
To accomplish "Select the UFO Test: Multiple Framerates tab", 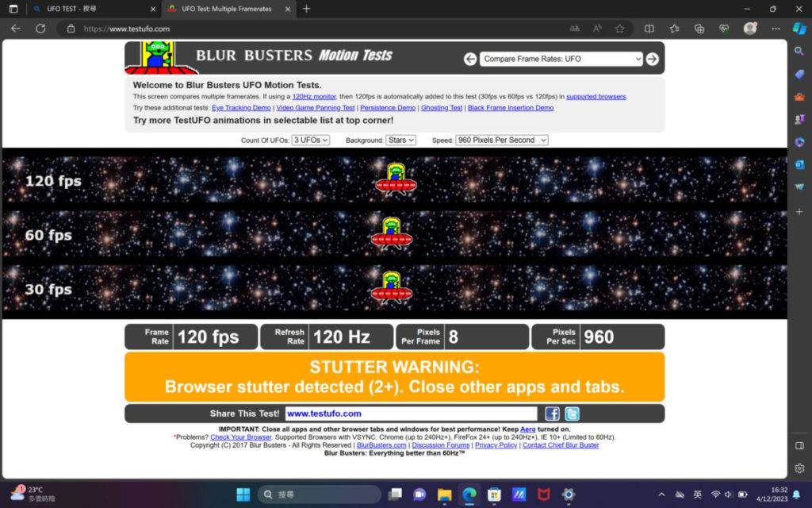I will tap(225, 9).
